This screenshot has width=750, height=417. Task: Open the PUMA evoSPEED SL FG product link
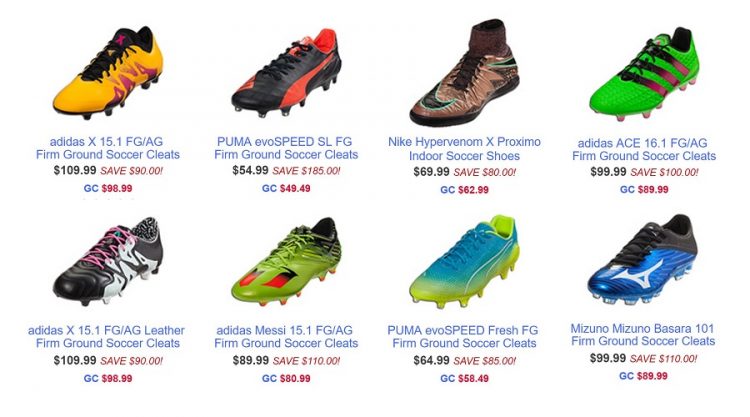(286, 148)
